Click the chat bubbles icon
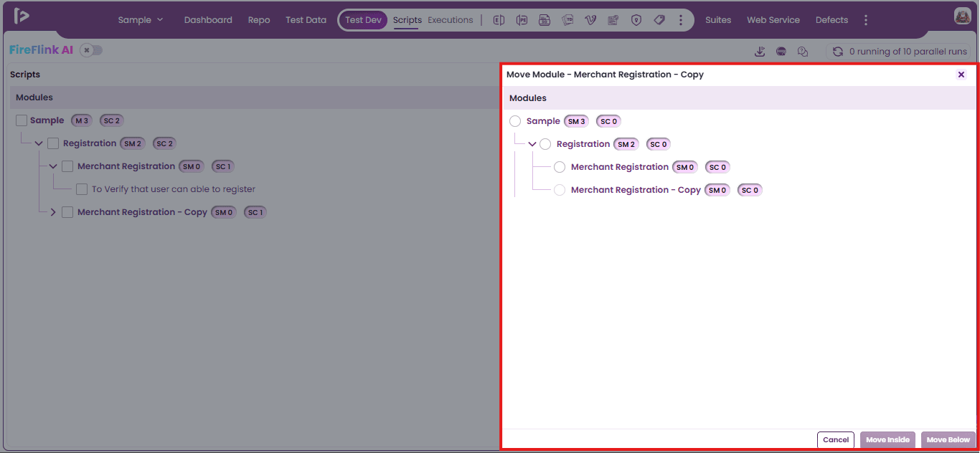The height and width of the screenshot is (453, 980). 803,52
